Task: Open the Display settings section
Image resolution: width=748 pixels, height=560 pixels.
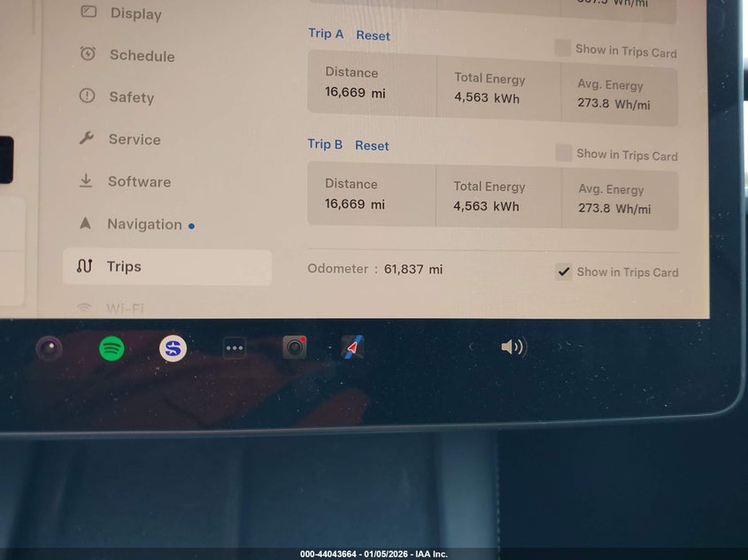Action: coord(135,13)
